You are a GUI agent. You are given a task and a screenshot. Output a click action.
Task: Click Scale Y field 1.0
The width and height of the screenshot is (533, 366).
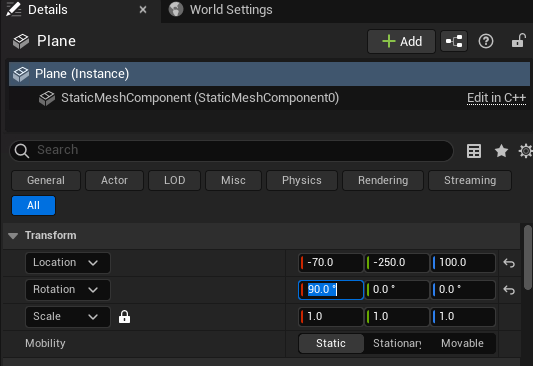pos(397,317)
